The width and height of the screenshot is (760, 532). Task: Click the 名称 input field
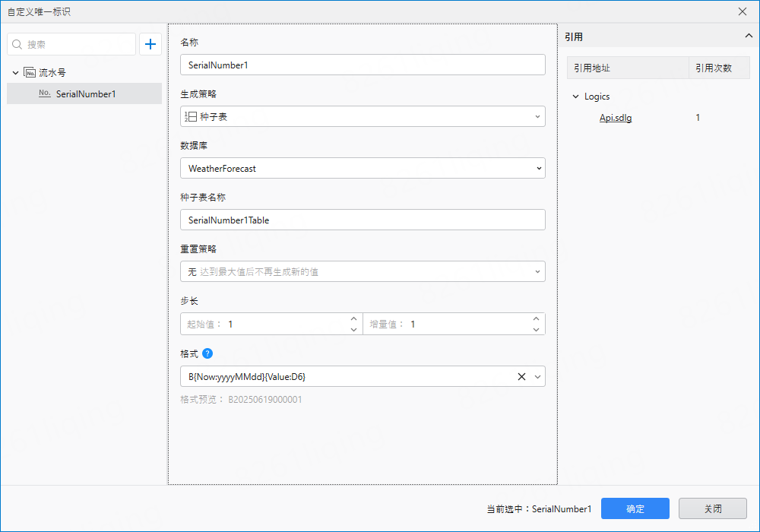pos(363,65)
